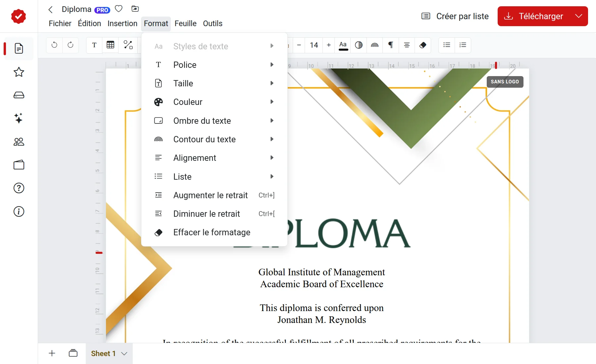
Task: Undo the last action
Action: tap(54, 45)
